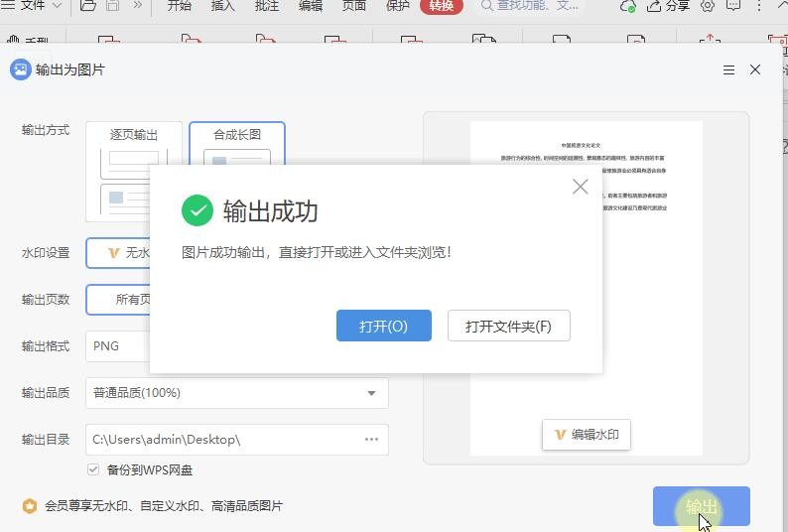Click the 分享 share icon

click(x=668, y=6)
